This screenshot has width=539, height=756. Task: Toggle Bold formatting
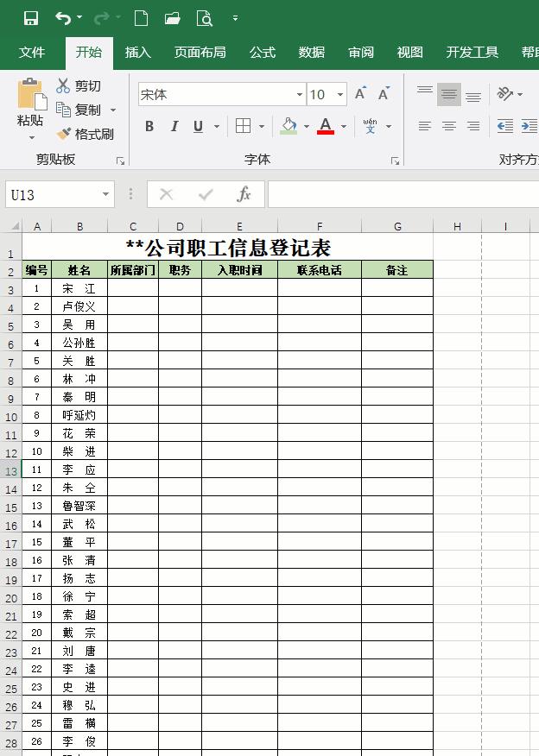[x=149, y=126]
